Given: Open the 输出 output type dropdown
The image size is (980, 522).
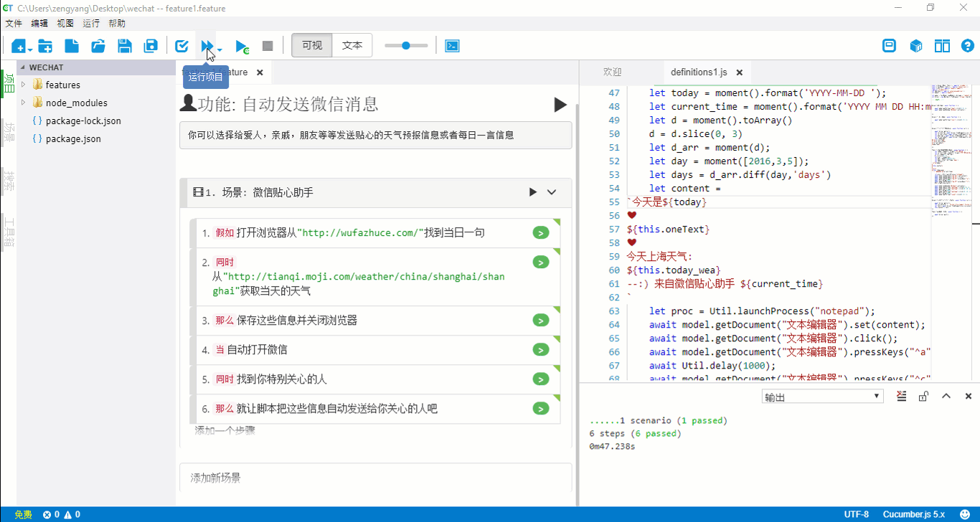Looking at the screenshot, I should 822,397.
